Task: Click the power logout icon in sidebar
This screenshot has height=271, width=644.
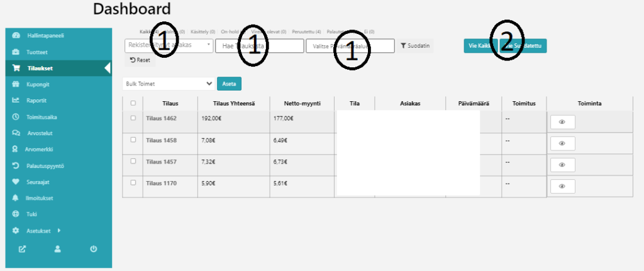Action: (x=93, y=249)
